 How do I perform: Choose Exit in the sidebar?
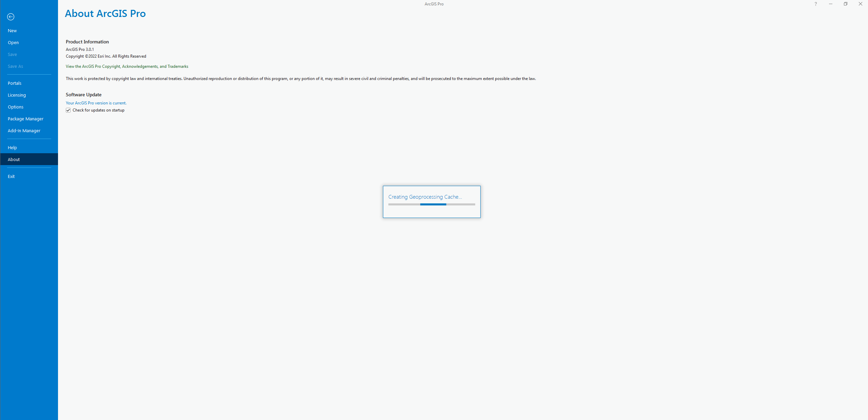coord(29,176)
